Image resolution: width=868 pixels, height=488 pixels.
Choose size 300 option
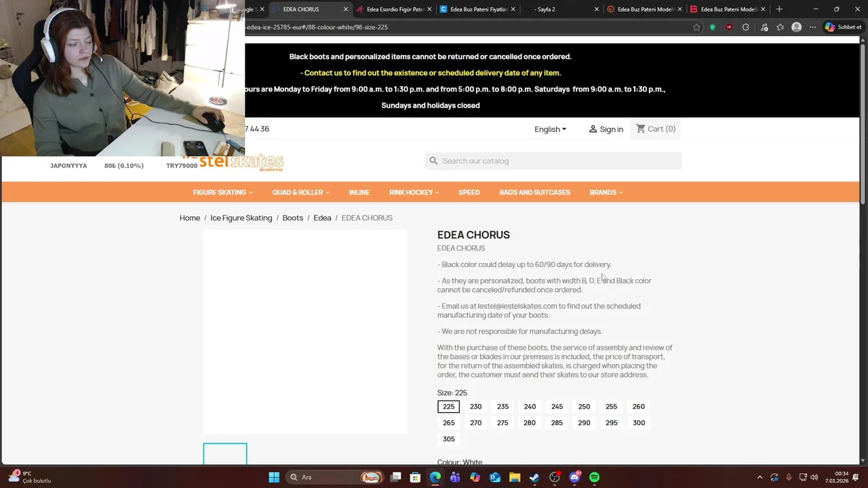point(638,423)
